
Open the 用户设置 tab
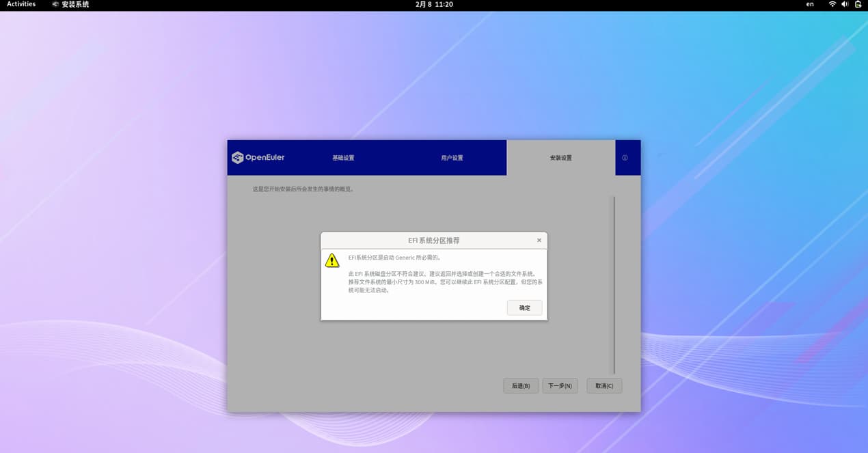coord(452,158)
